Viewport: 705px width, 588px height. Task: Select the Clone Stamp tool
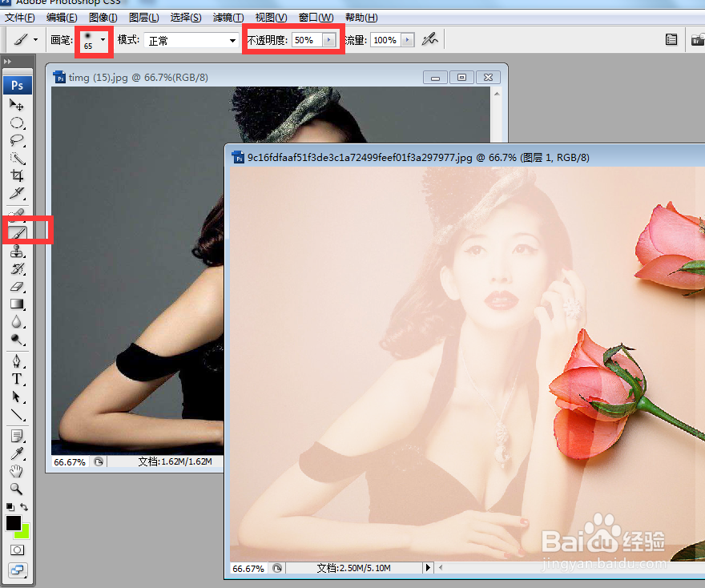(17, 252)
